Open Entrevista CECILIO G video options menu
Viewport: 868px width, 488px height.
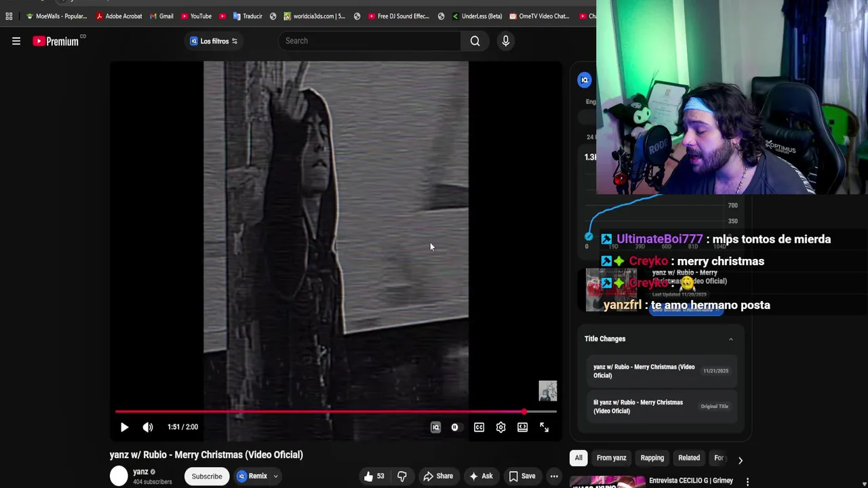747,482
